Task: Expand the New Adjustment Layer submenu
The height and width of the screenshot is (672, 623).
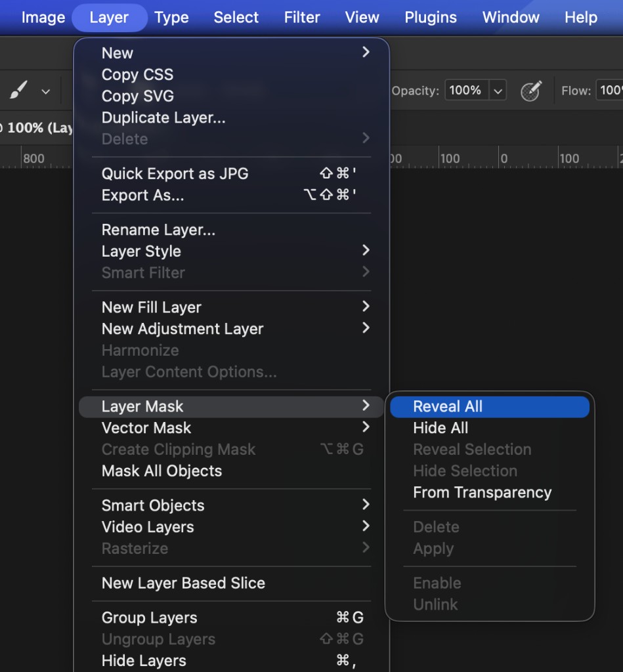Action: 232,329
